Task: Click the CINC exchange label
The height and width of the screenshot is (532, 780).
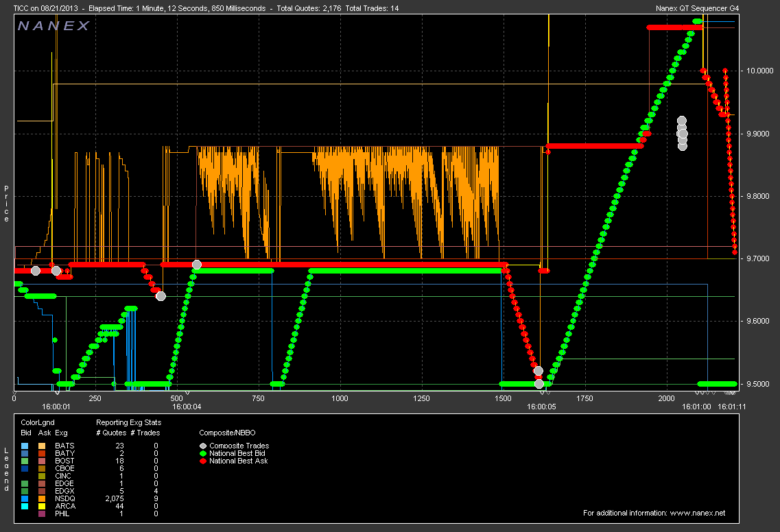Action: point(63,476)
